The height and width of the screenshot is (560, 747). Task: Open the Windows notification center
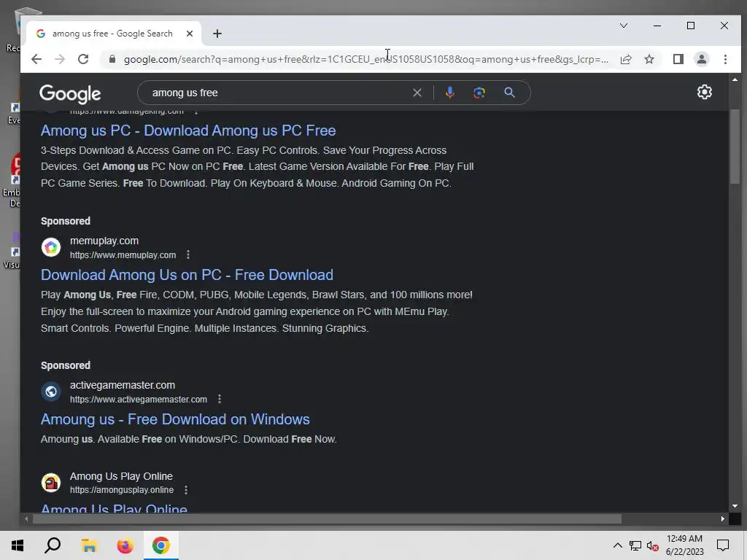coord(723,545)
